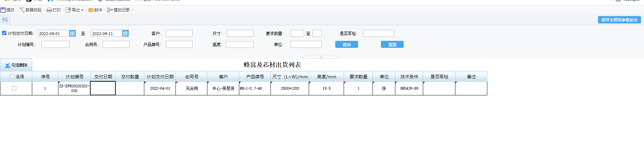Click the start date field 2022-04-01
Screen dimensions: 644x167
pyautogui.click(x=53, y=33)
